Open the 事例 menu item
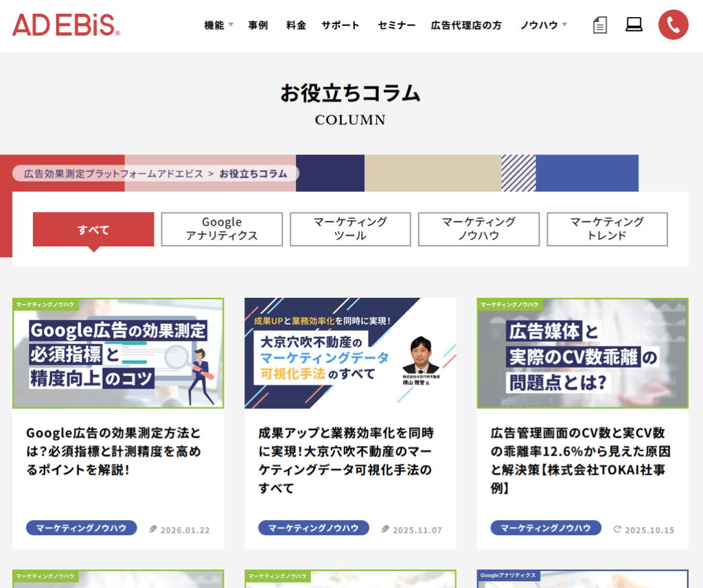This screenshot has width=703, height=588. (257, 24)
